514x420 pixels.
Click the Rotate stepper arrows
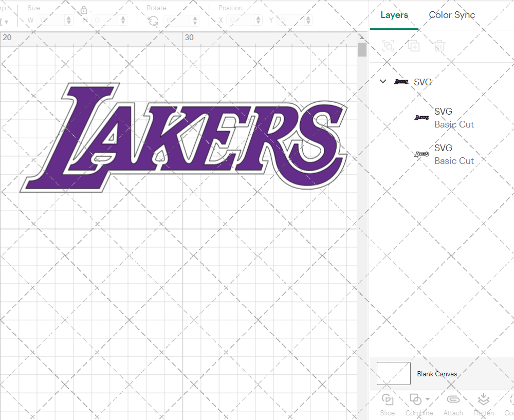[x=195, y=21]
